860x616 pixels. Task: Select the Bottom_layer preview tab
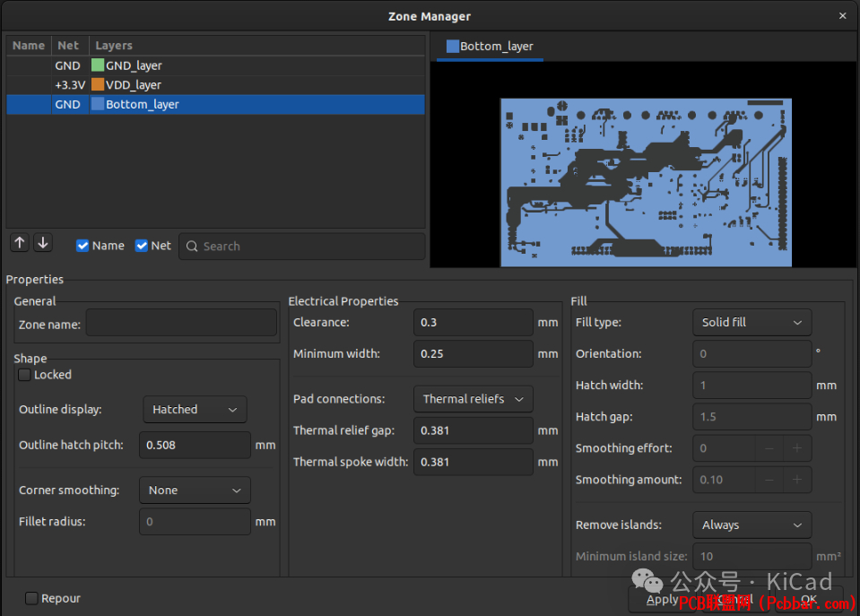[490, 47]
